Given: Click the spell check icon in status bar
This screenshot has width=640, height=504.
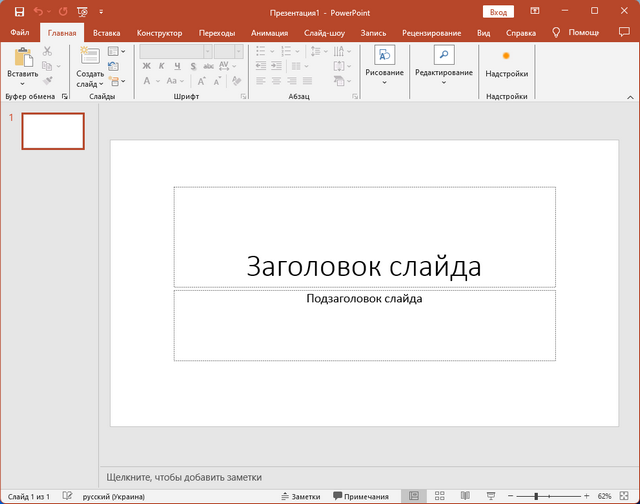Looking at the screenshot, I should [x=67, y=496].
